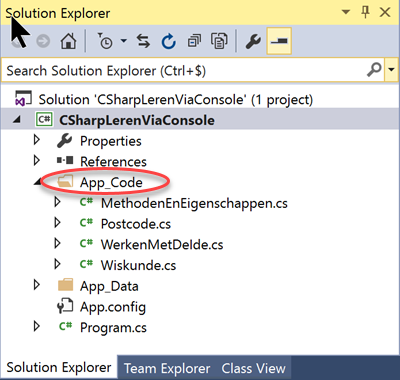Click the App.config file icon

pos(65,306)
